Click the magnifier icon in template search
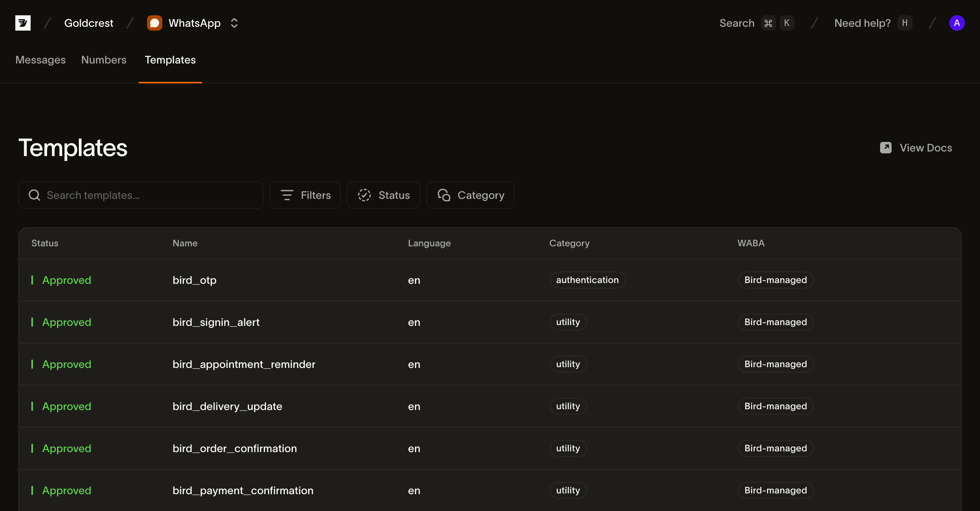This screenshot has height=511, width=980. [x=34, y=195]
